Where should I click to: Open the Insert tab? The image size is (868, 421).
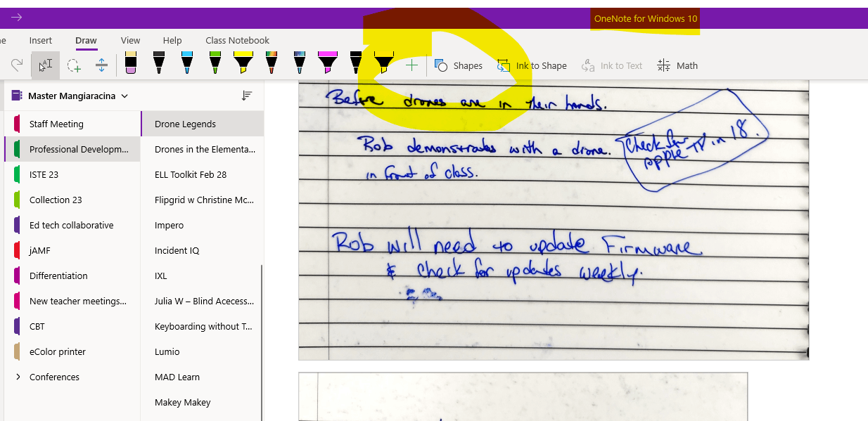[x=41, y=41]
